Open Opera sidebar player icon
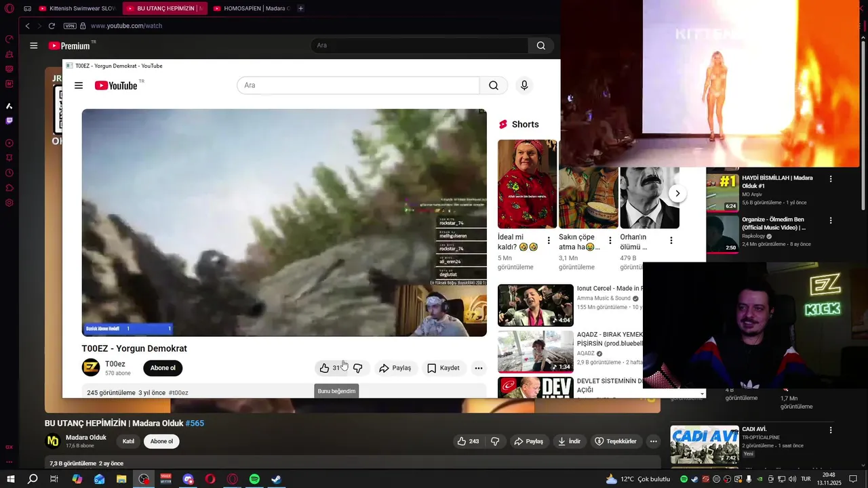 point(9,143)
